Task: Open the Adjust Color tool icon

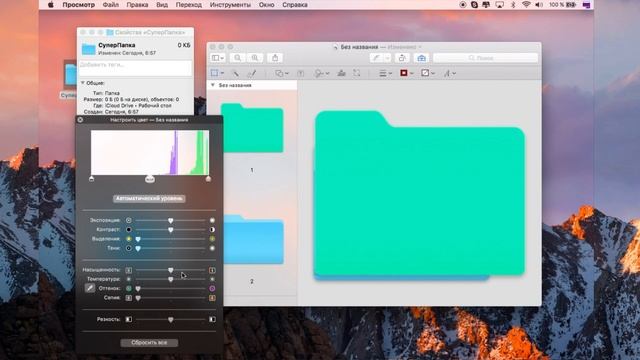Action: (341, 73)
